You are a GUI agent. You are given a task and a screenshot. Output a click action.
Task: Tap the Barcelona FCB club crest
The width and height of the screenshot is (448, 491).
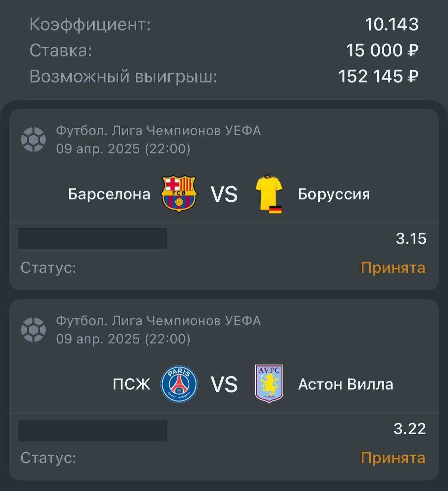[x=179, y=194]
